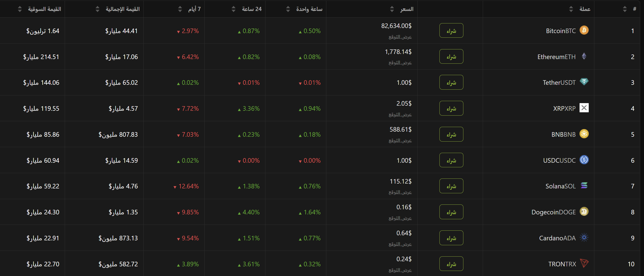Click the USDC blue dollar icon
The width and height of the screenshot is (644, 276).
pos(584,160)
